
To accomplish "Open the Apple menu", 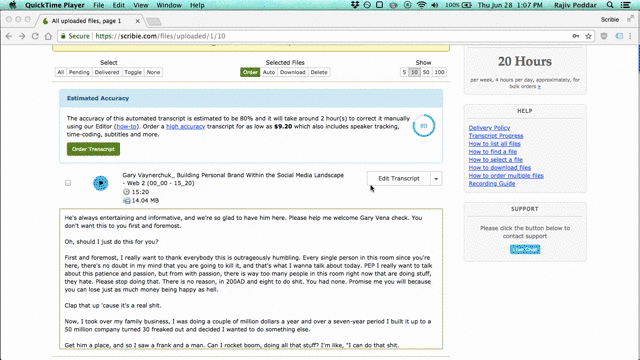I will pos(12,5).
